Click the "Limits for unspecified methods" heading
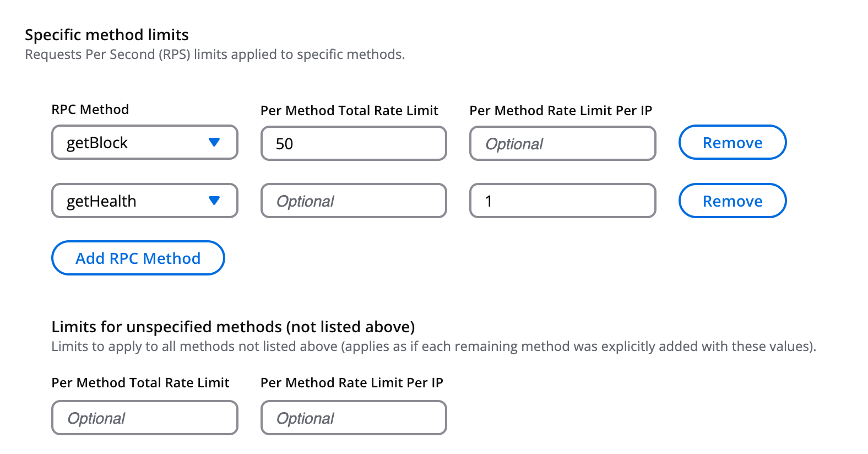 pyautogui.click(x=233, y=327)
